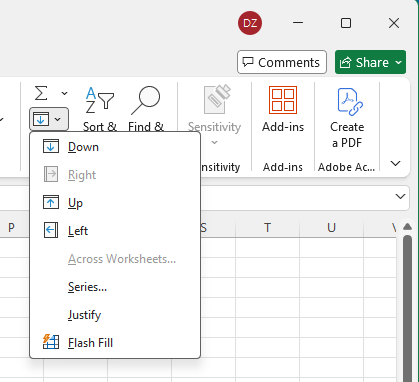Open the AutoSum dropdown arrow
Image resolution: width=419 pixels, height=382 pixels.
(64, 93)
